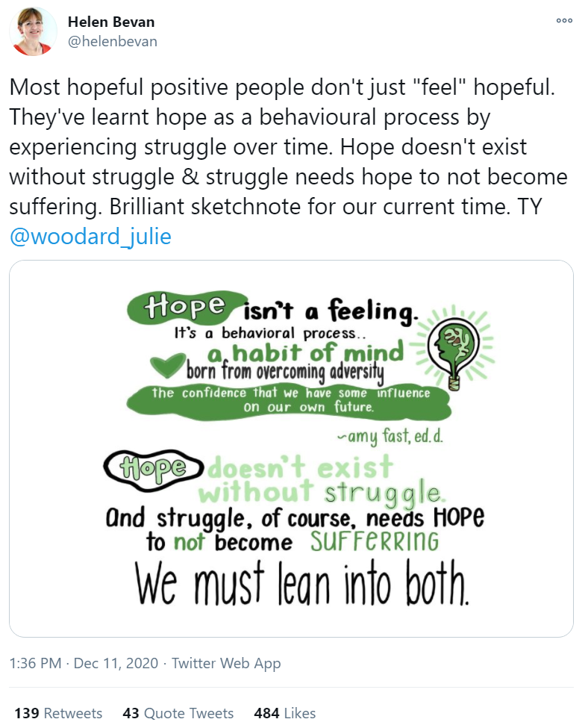
Task: View the 139 Retweets list
Action: (58, 713)
